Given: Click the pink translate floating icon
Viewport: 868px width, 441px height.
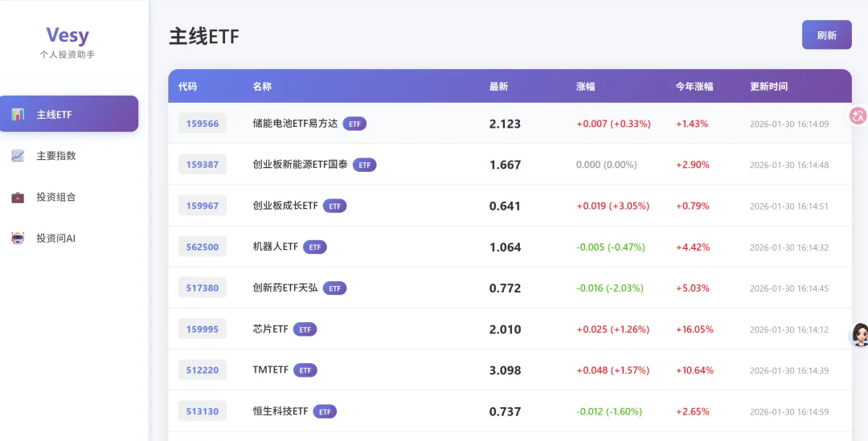Looking at the screenshot, I should point(858,116).
